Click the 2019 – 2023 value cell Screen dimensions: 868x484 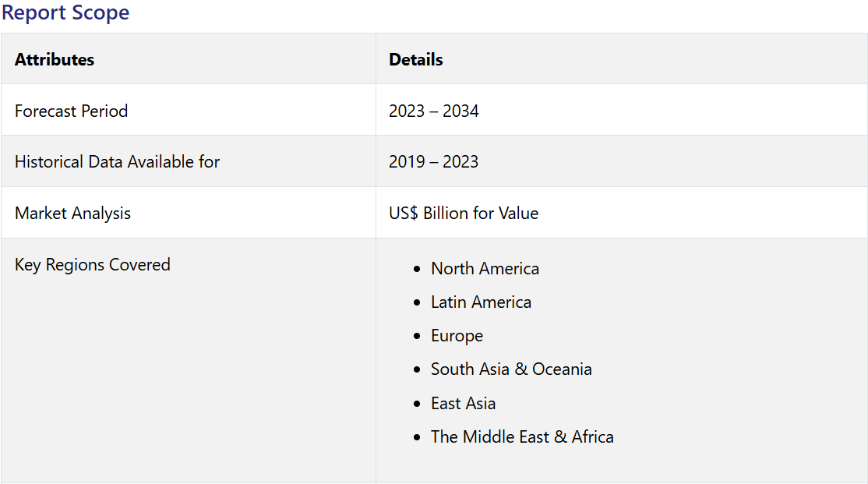(x=434, y=162)
